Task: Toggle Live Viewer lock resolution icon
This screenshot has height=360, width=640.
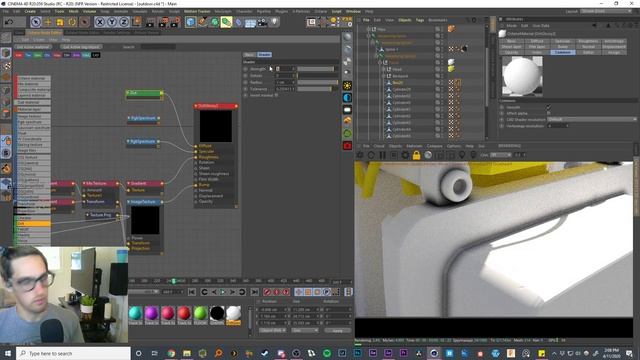Action: pos(416,155)
